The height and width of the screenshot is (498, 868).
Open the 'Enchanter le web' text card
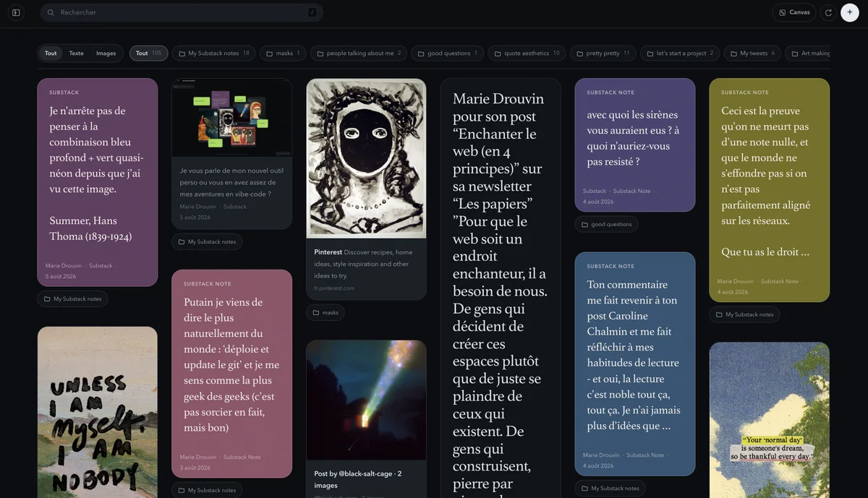click(x=501, y=289)
